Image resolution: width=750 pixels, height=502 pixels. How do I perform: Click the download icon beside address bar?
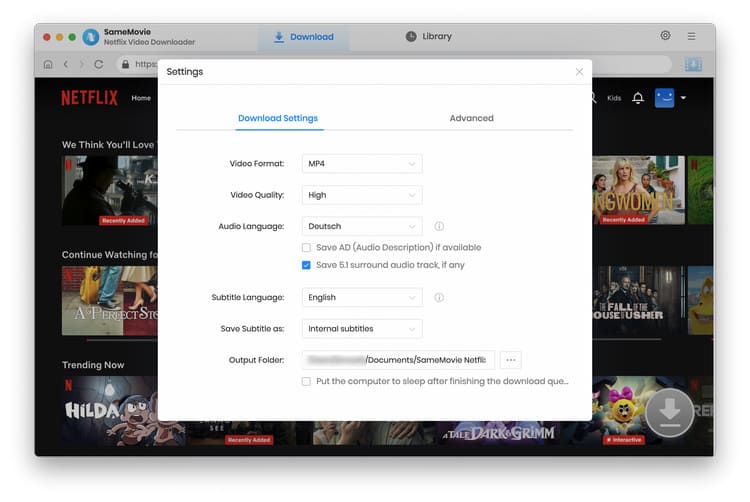(693, 64)
